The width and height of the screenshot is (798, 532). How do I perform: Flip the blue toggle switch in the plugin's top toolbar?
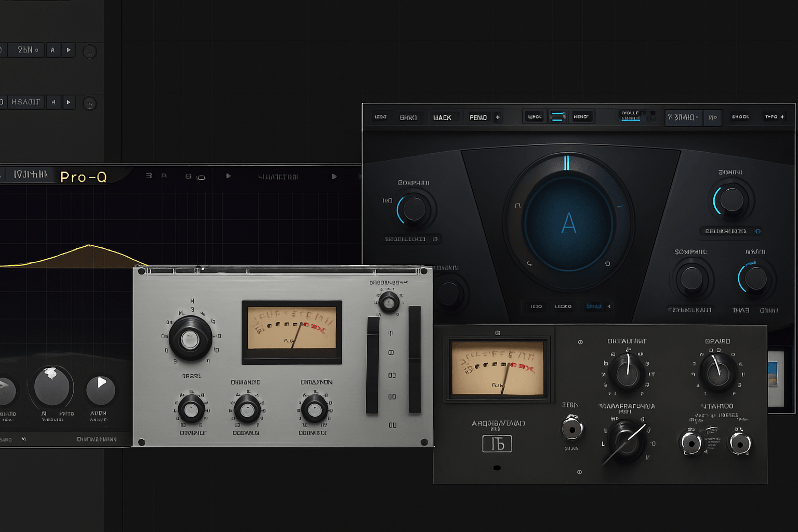[558, 116]
